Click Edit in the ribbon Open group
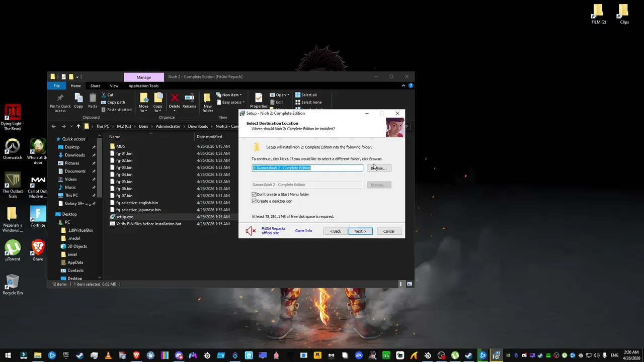Viewport: 644px width, 362px height. pyautogui.click(x=276, y=102)
